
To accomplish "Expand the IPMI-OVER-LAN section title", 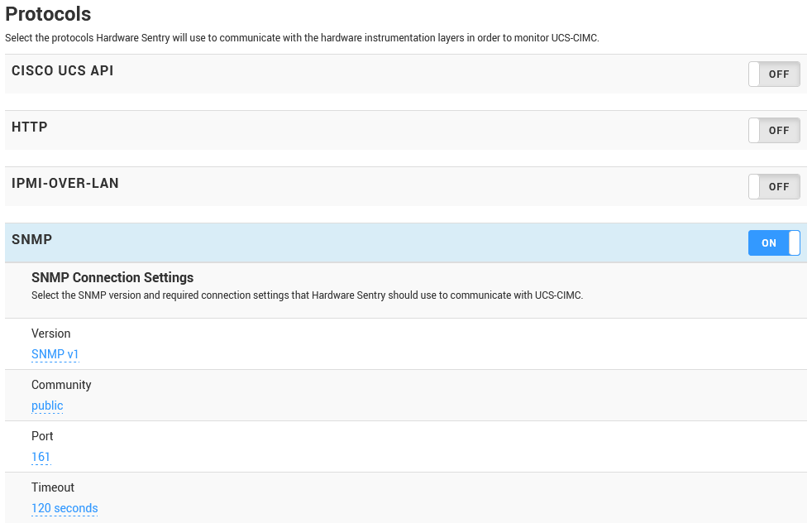I will click(x=65, y=184).
